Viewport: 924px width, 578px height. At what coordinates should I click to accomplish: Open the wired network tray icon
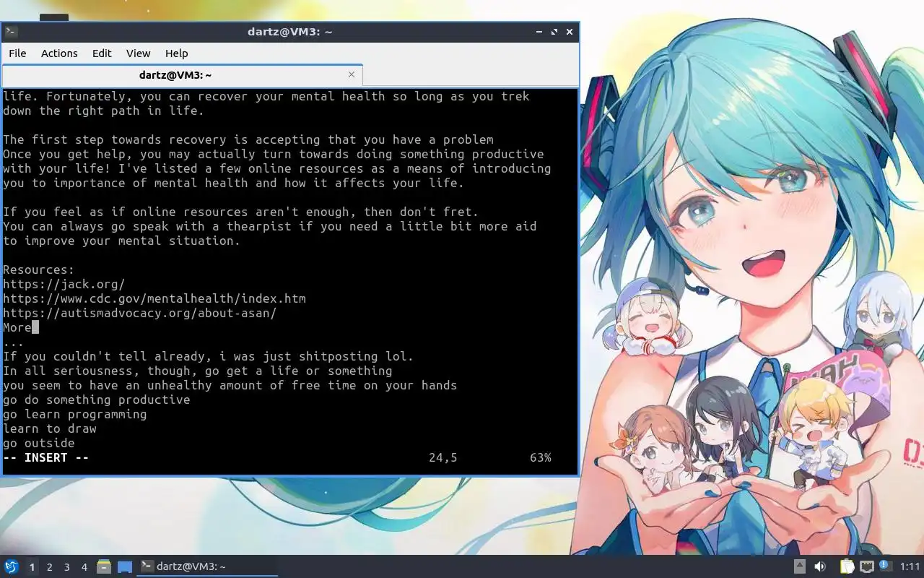[866, 567]
